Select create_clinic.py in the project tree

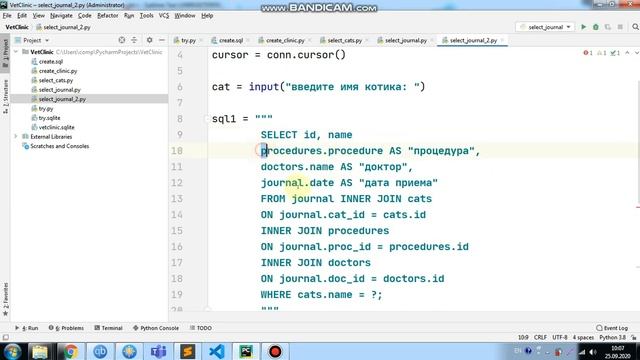pos(58,71)
